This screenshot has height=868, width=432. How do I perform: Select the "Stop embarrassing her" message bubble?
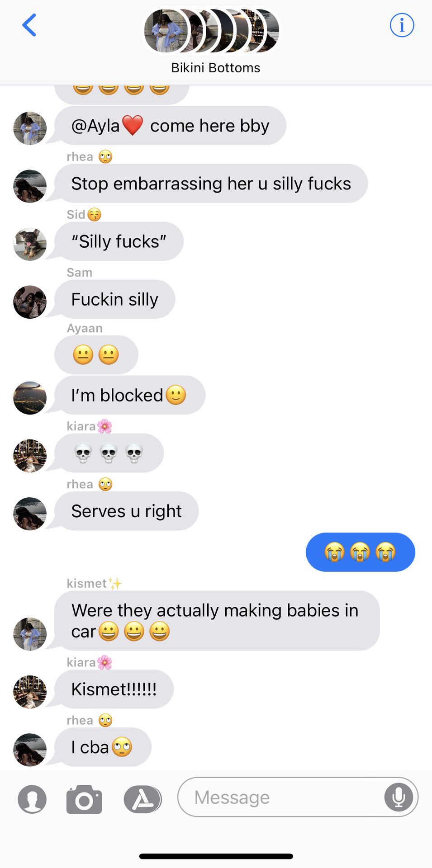(x=211, y=184)
